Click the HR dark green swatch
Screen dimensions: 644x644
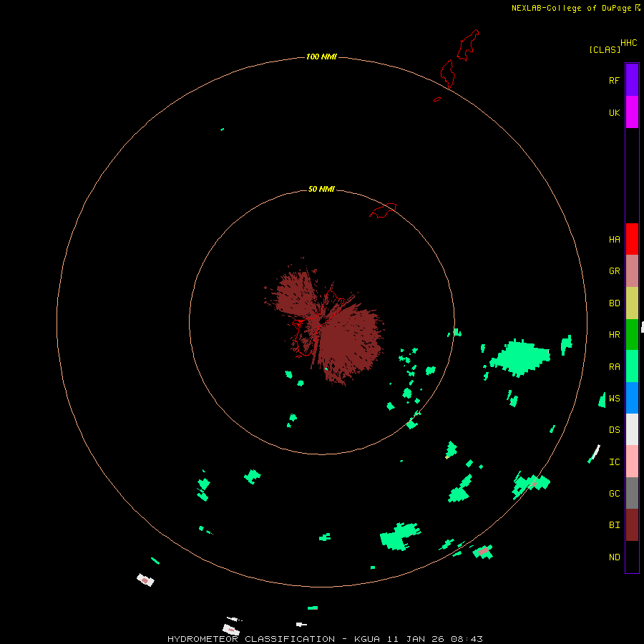pos(632,335)
